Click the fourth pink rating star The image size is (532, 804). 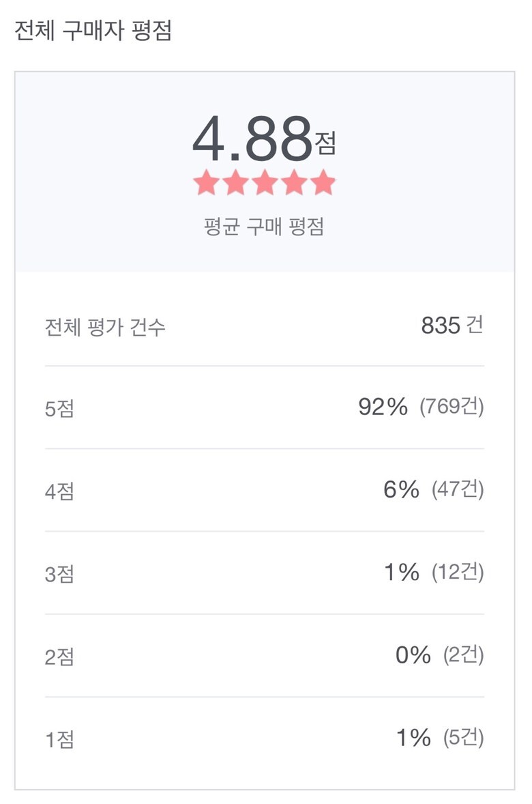pyautogui.click(x=294, y=183)
